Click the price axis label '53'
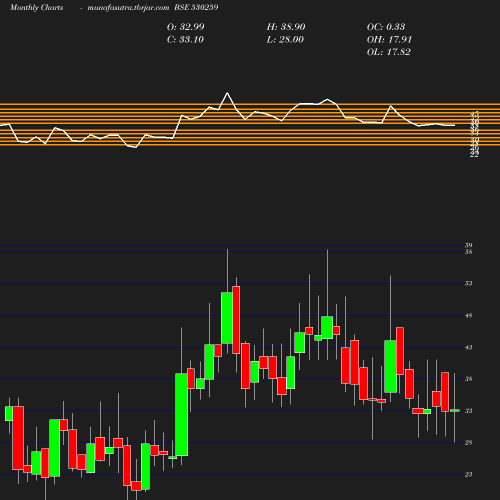The height and width of the screenshot is (500, 500). (469, 284)
